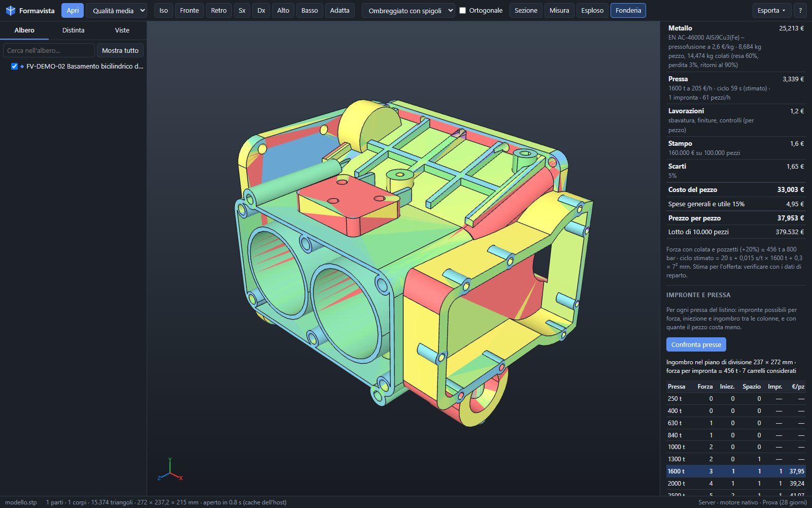Switch to the Viste tab
Image resolution: width=812 pixels, height=508 pixels.
pos(122,30)
